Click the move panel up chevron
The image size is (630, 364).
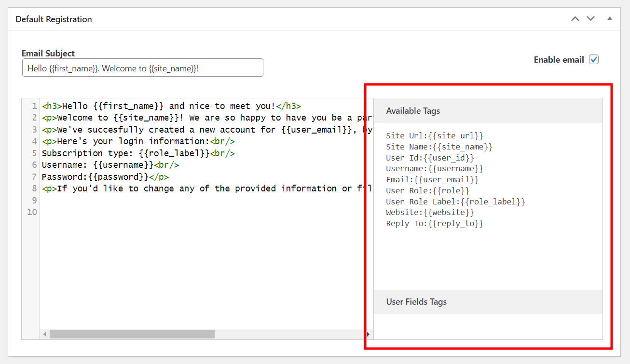point(575,19)
